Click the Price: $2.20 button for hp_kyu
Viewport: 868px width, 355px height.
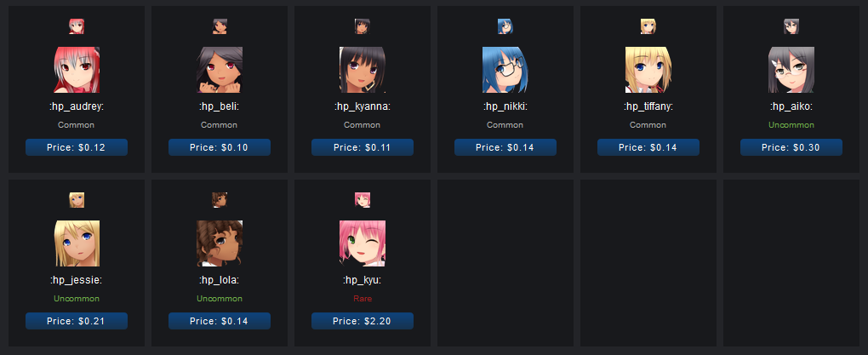pos(363,321)
